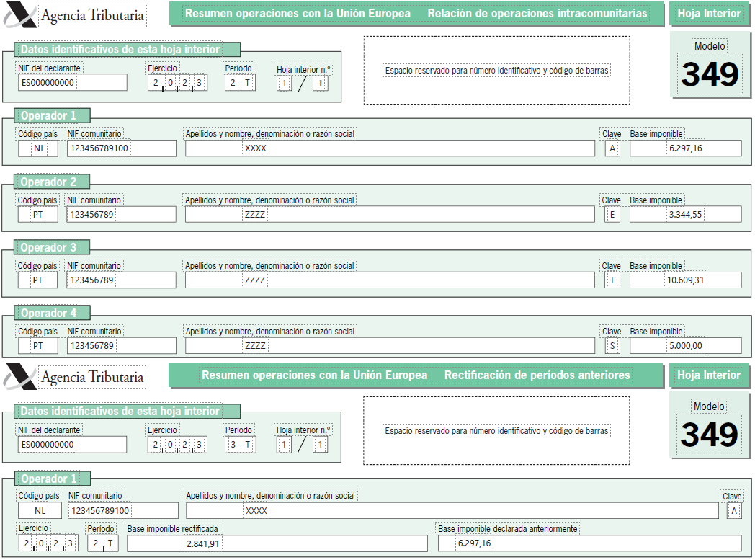
Task: Click the Base imponible field showing 3.344,55
Action: click(x=685, y=215)
